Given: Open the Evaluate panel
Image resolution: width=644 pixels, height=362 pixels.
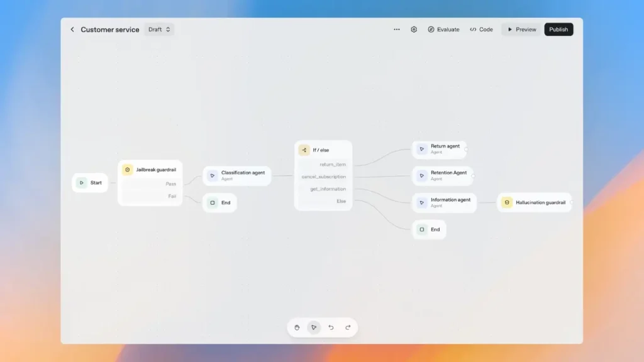Looking at the screenshot, I should coord(443,29).
